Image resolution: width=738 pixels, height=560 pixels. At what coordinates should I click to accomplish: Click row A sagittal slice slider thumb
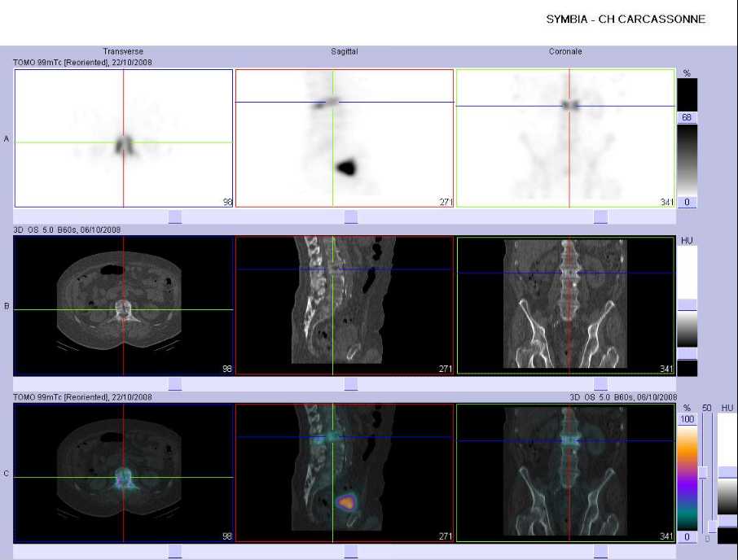tap(350, 217)
